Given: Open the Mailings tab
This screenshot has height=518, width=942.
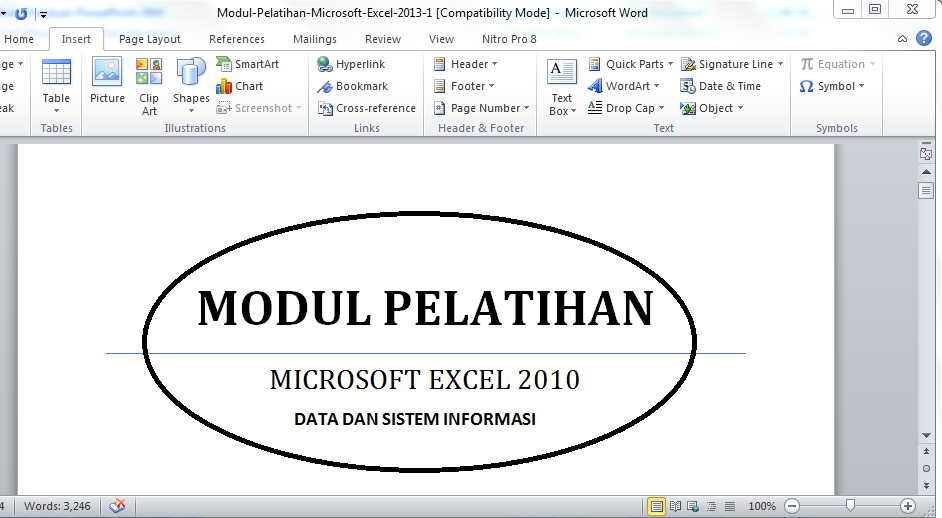Looking at the screenshot, I should click(315, 39).
